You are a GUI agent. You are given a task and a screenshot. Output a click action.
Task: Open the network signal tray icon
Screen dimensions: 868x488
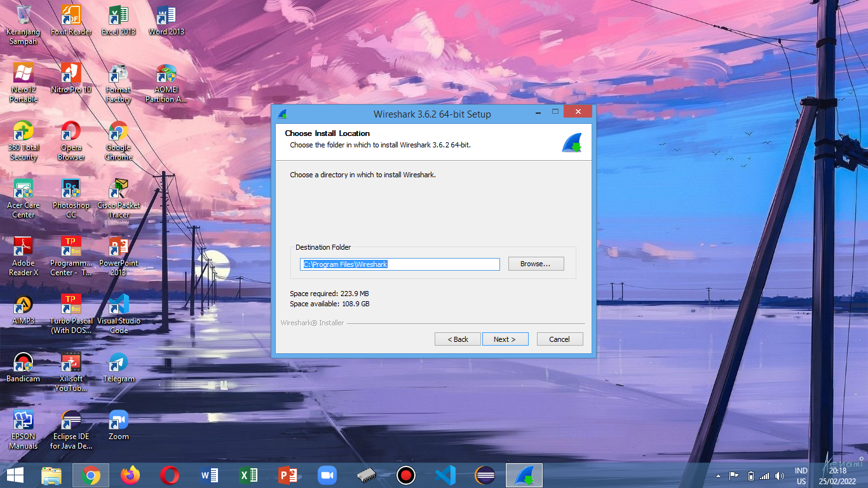764,475
